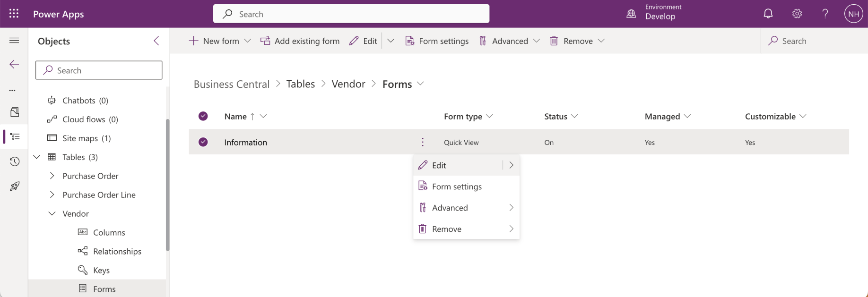This screenshot has height=297, width=868.
Task: Click the Objects panel vertical scrollbar
Action: (167, 184)
